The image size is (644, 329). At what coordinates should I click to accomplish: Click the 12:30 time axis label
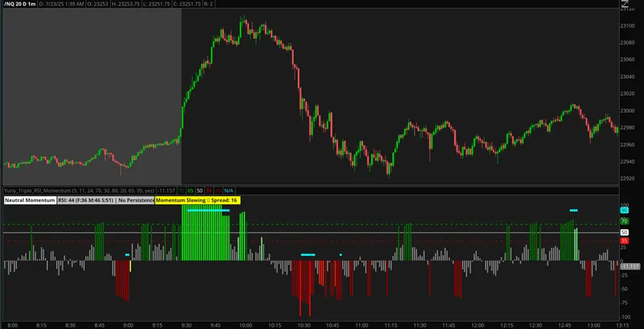pyautogui.click(x=536, y=325)
